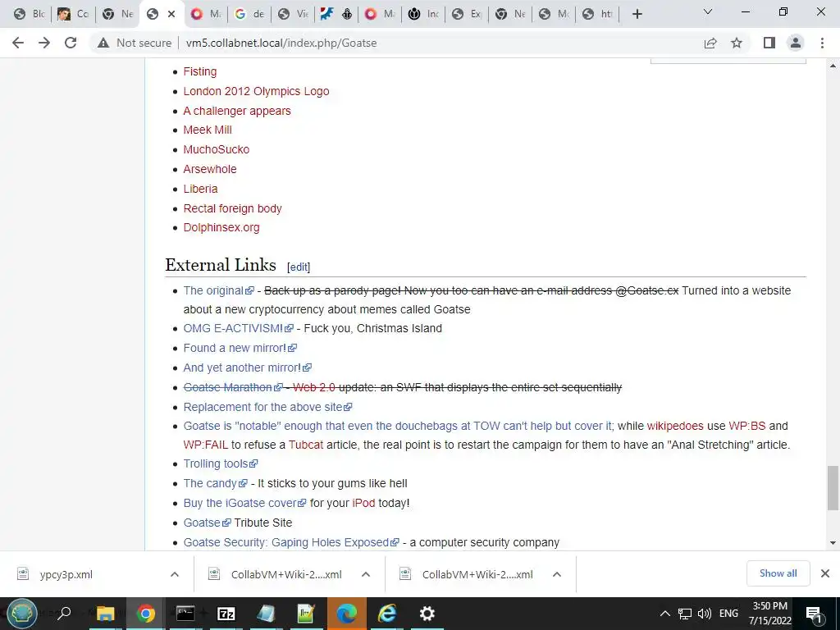Image resolution: width=840 pixels, height=630 pixels.
Task: Open the notification center icon
Action: [814, 614]
